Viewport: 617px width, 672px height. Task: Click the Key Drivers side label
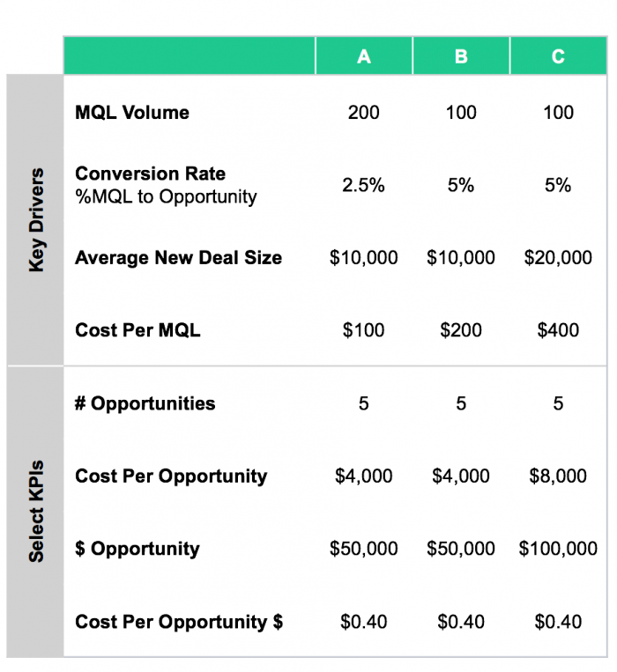(36, 220)
